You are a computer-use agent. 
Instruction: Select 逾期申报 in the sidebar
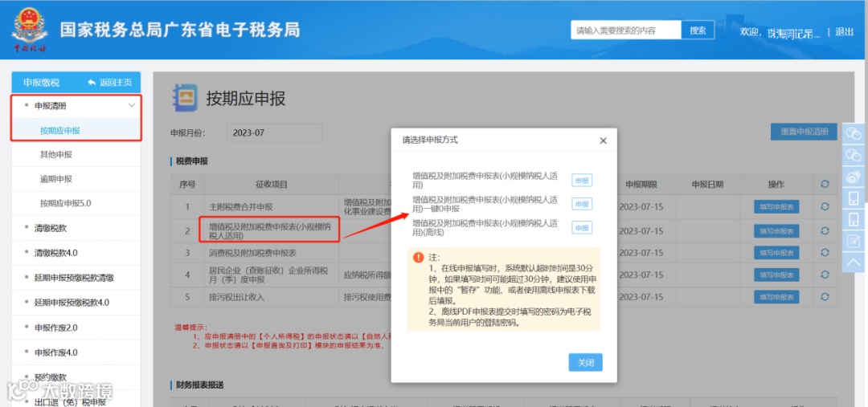point(56,179)
